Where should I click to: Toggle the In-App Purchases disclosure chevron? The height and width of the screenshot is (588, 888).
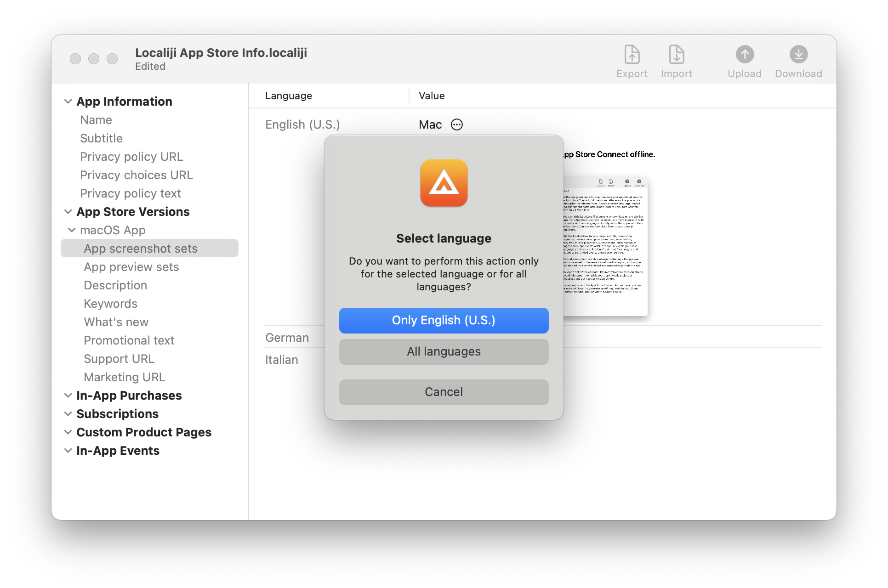pos(68,396)
